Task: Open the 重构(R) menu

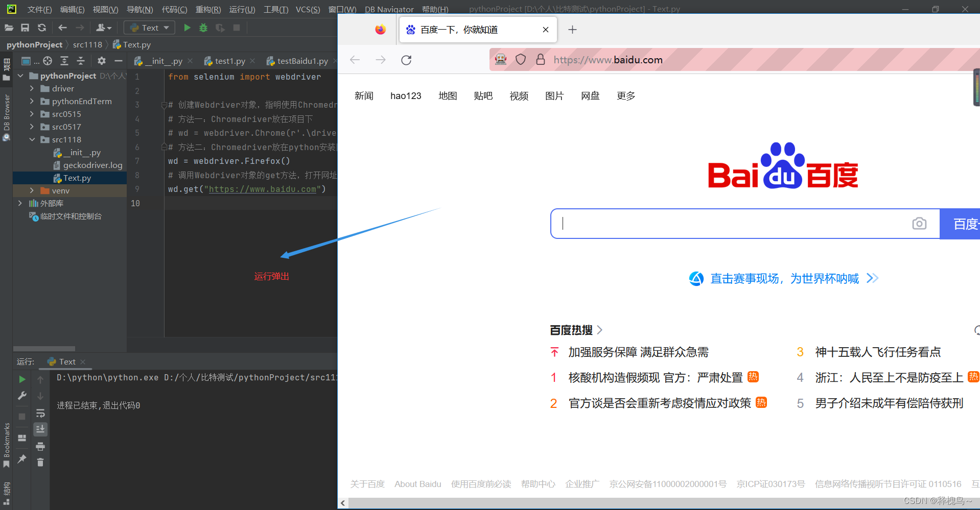Action: [208, 9]
